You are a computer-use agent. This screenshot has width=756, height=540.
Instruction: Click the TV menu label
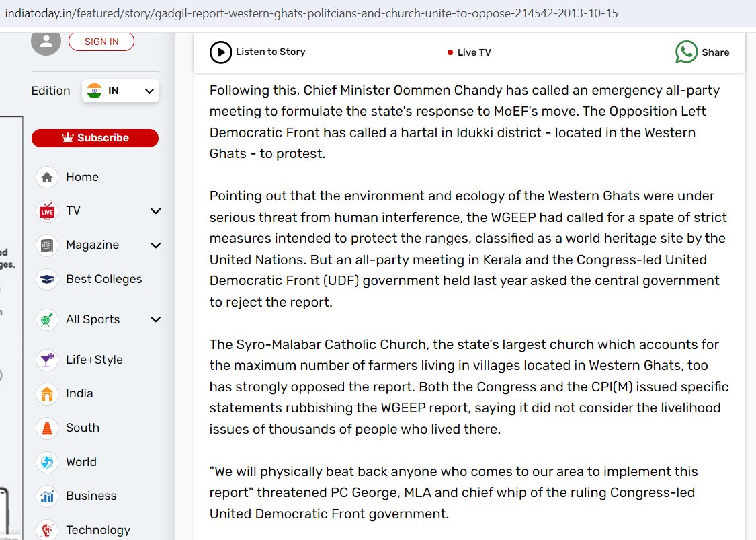coord(73,211)
